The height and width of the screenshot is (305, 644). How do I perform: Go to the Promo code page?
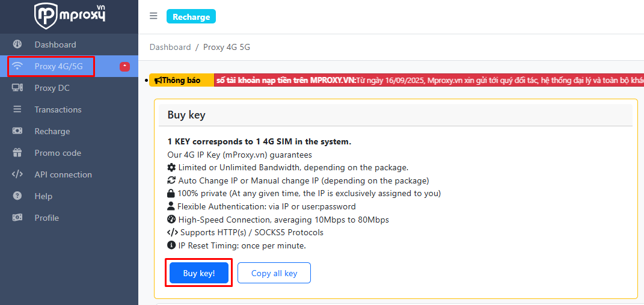click(58, 153)
